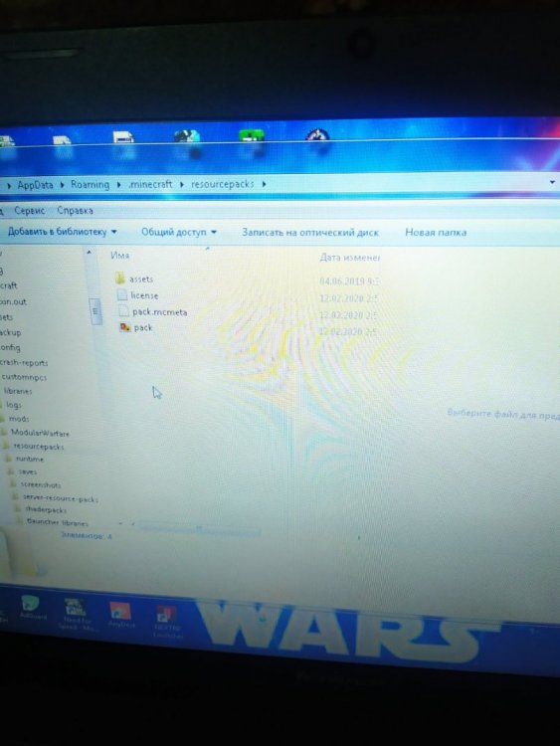The width and height of the screenshot is (560, 746).
Task: Click the mods folder icon in tree
Action: [3, 419]
